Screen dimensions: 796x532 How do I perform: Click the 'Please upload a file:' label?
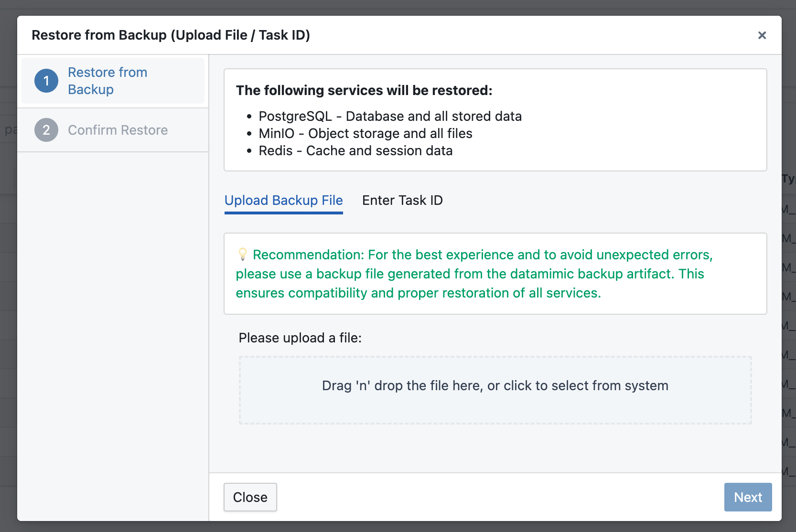(x=300, y=338)
